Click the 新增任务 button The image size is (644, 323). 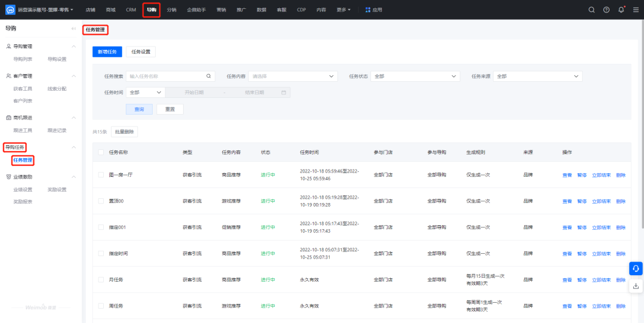pyautogui.click(x=107, y=52)
